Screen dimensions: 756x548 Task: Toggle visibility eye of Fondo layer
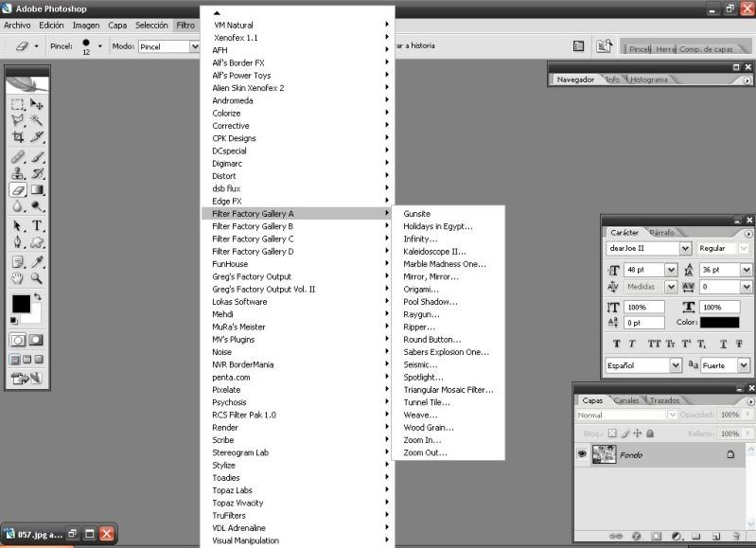582,454
